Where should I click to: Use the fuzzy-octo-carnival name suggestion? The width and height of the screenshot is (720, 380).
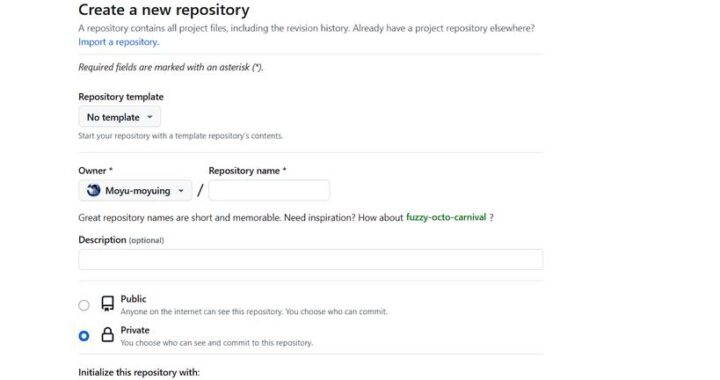(x=446, y=217)
